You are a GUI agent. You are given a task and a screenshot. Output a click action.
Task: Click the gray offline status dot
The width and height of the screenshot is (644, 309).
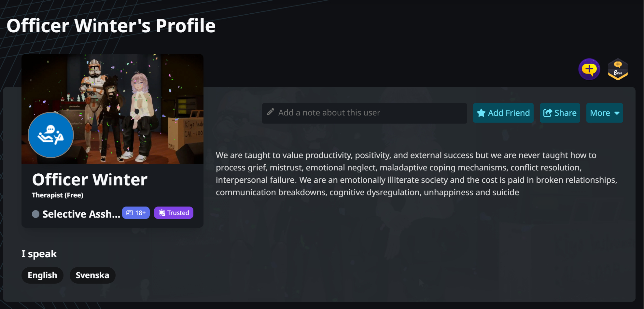click(36, 214)
